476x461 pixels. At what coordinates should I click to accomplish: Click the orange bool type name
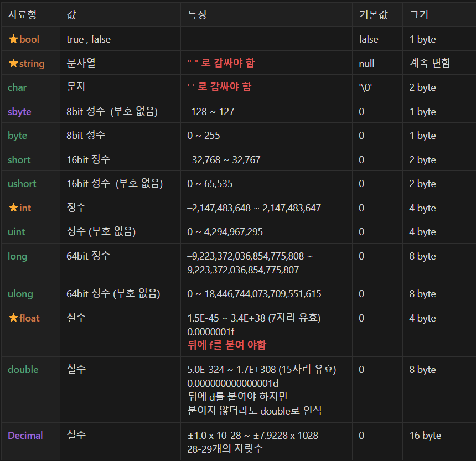29,39
